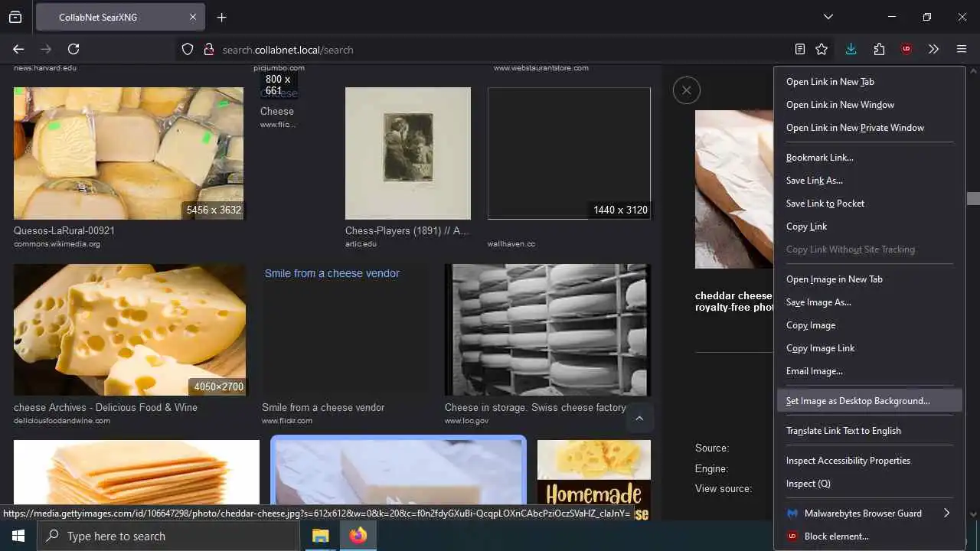
Task: Select Open Image in New Tab
Action: [870, 279]
